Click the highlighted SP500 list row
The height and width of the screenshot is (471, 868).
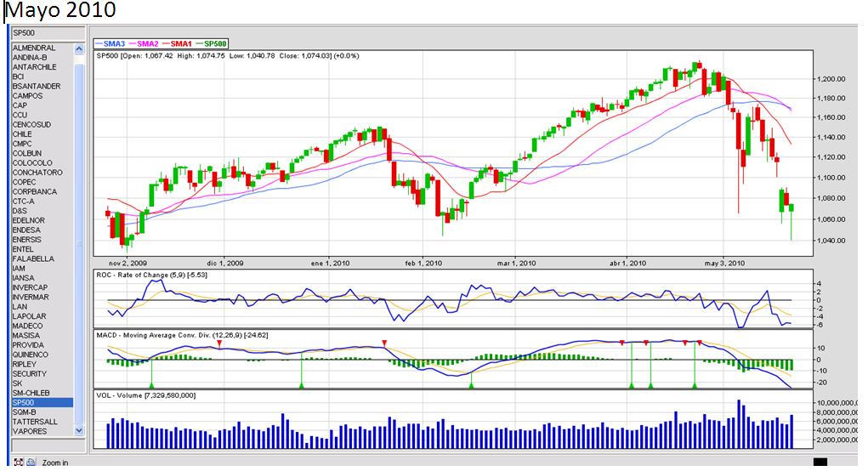(43, 402)
